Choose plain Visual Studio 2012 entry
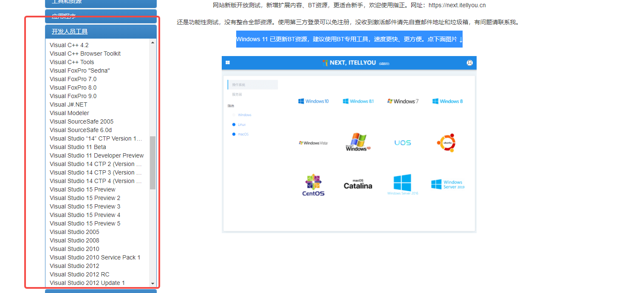644x293 pixels. click(74, 266)
